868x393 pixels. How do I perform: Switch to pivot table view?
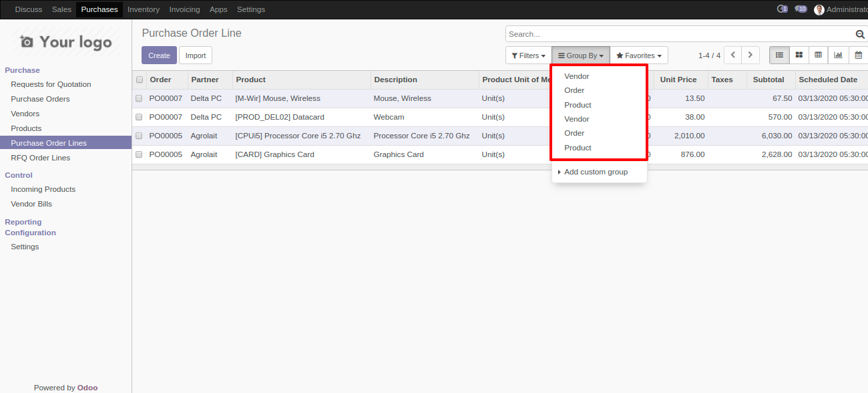click(x=818, y=55)
